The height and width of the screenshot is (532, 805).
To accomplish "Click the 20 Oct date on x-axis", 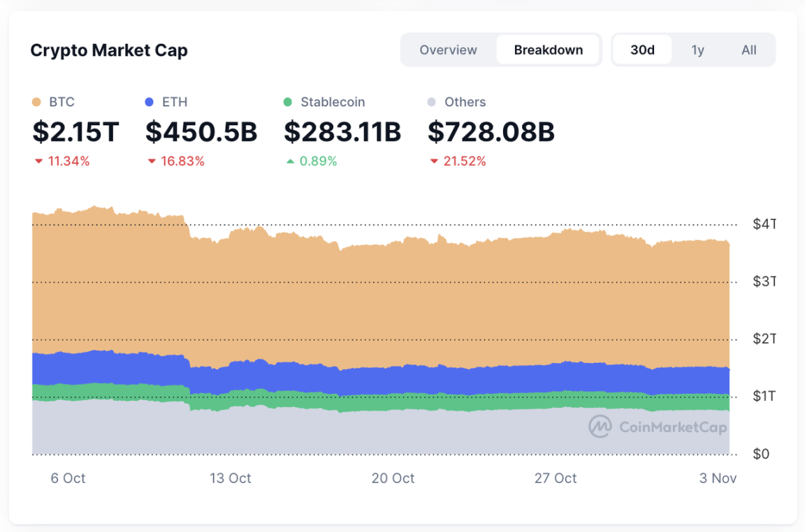I will (393, 478).
